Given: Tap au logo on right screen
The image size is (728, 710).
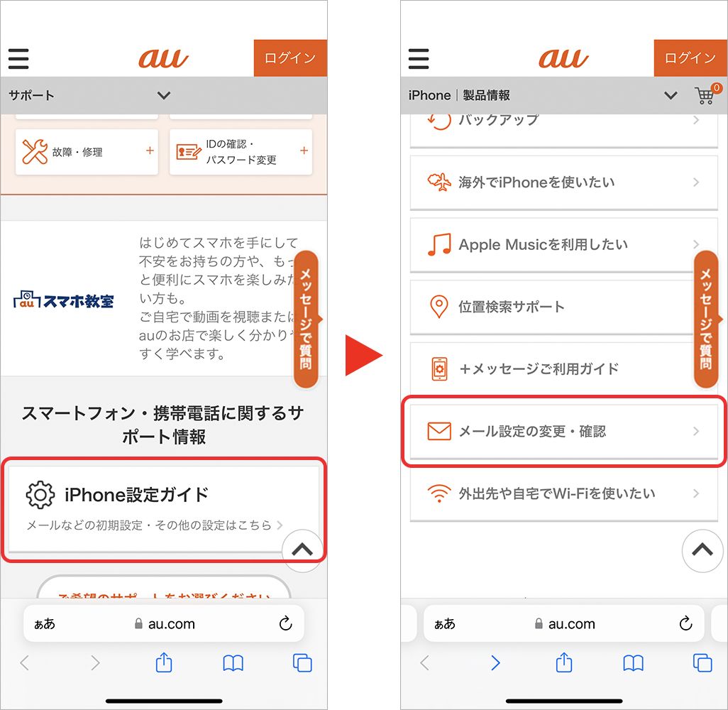Looking at the screenshot, I should (563, 58).
